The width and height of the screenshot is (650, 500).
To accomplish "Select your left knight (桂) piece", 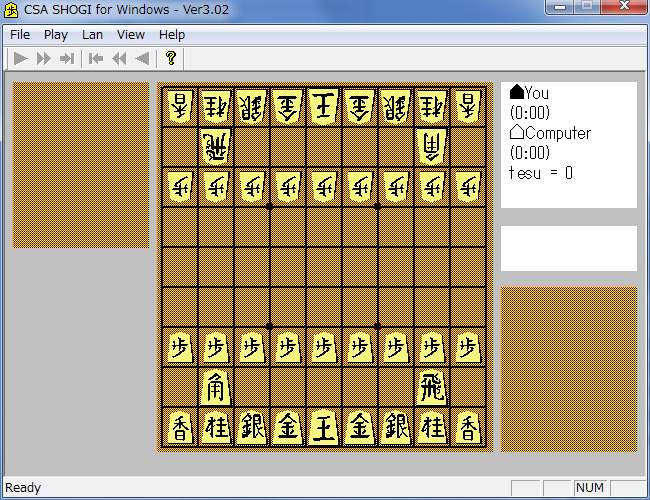I will point(216,427).
